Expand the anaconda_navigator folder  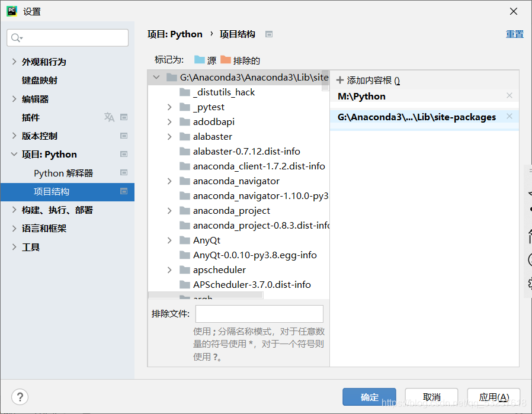[169, 181]
